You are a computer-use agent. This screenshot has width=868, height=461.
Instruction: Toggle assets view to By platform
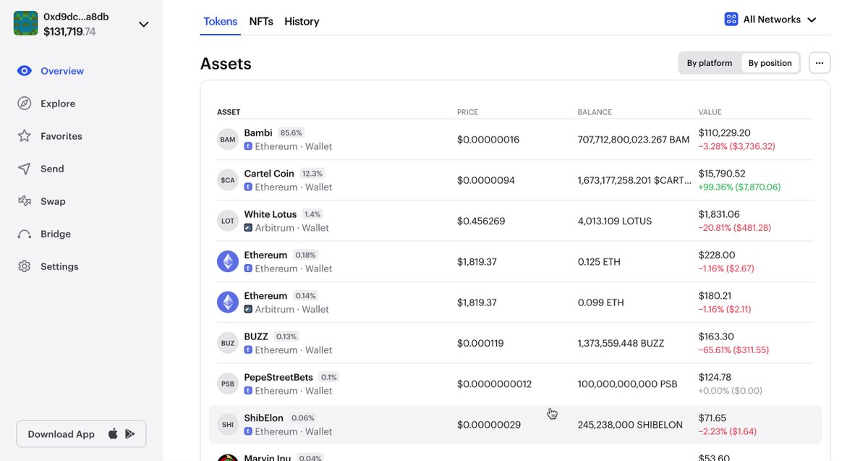coord(710,63)
